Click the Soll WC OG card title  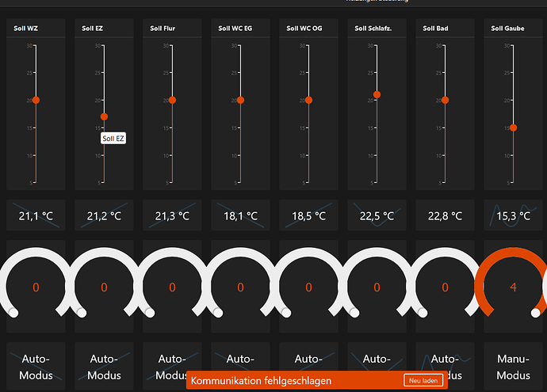click(x=304, y=29)
